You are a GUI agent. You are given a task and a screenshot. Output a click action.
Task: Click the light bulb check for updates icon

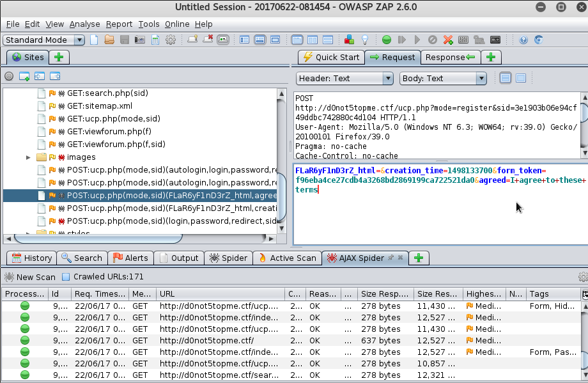tap(365, 40)
